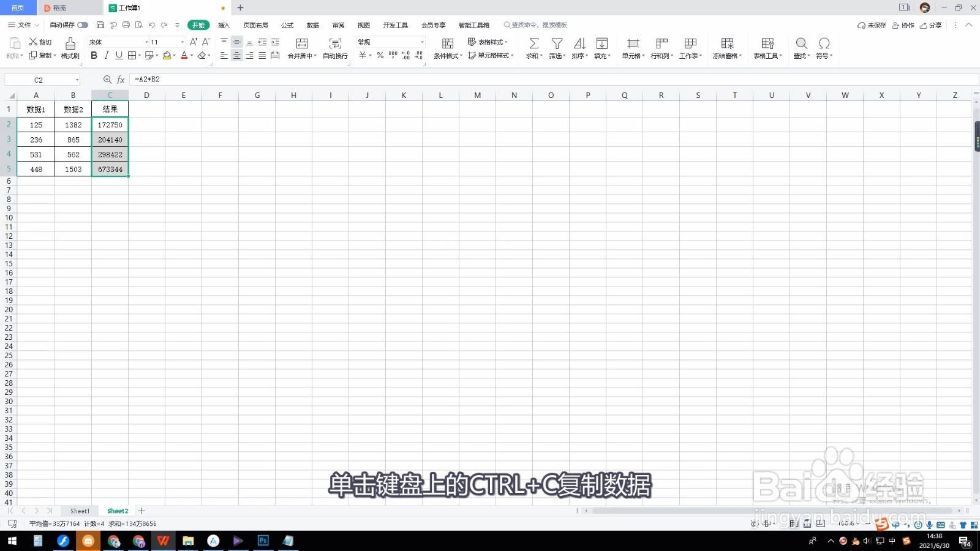
Task: Open a new document tab with plus button
Action: [x=240, y=8]
